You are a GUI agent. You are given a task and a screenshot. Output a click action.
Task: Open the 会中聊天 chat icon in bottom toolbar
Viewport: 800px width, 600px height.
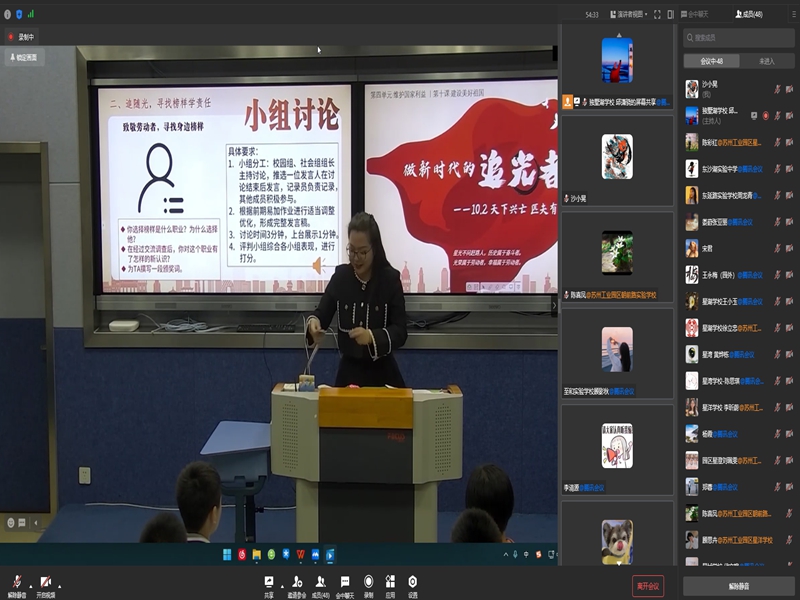coord(345,586)
